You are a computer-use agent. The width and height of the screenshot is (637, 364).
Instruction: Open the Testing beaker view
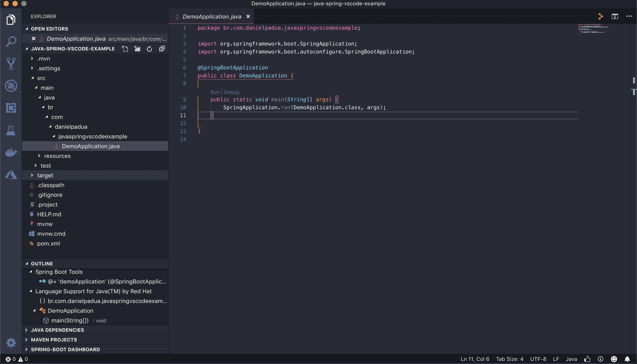(x=11, y=130)
